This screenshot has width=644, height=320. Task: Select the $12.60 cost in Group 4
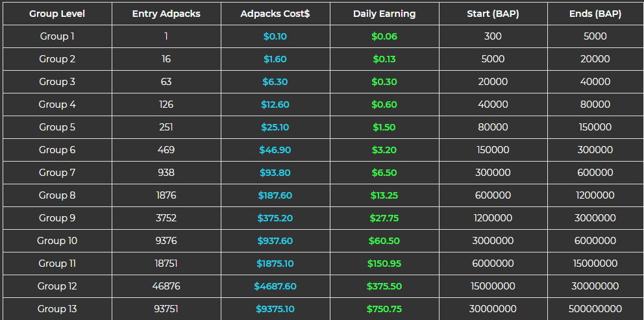point(275,105)
